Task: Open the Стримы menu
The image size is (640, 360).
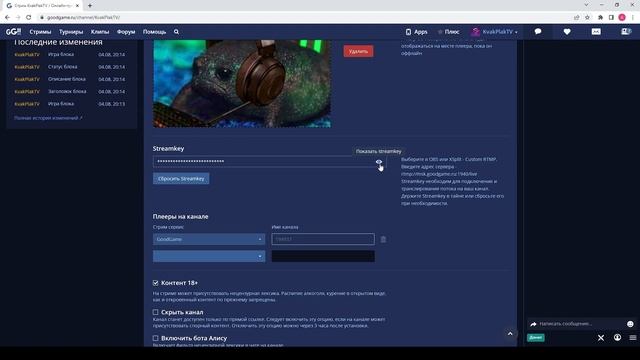Action: pyautogui.click(x=40, y=32)
